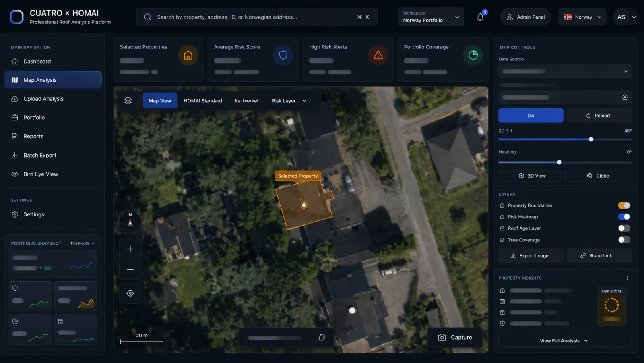Open View Full Analysis link
The image size is (644, 363).
click(564, 341)
